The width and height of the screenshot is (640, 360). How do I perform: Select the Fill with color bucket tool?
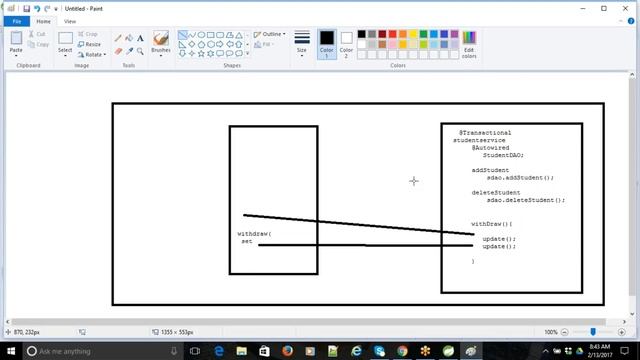(x=129, y=38)
